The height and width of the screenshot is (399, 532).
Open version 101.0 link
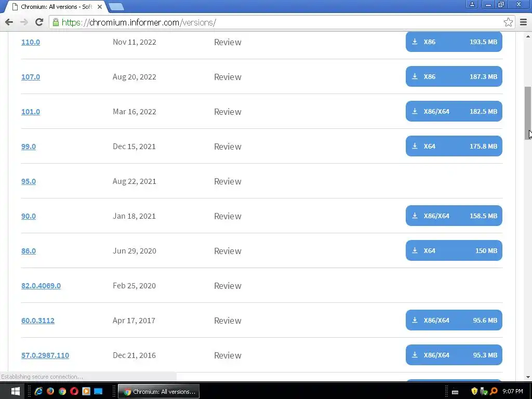31,112
